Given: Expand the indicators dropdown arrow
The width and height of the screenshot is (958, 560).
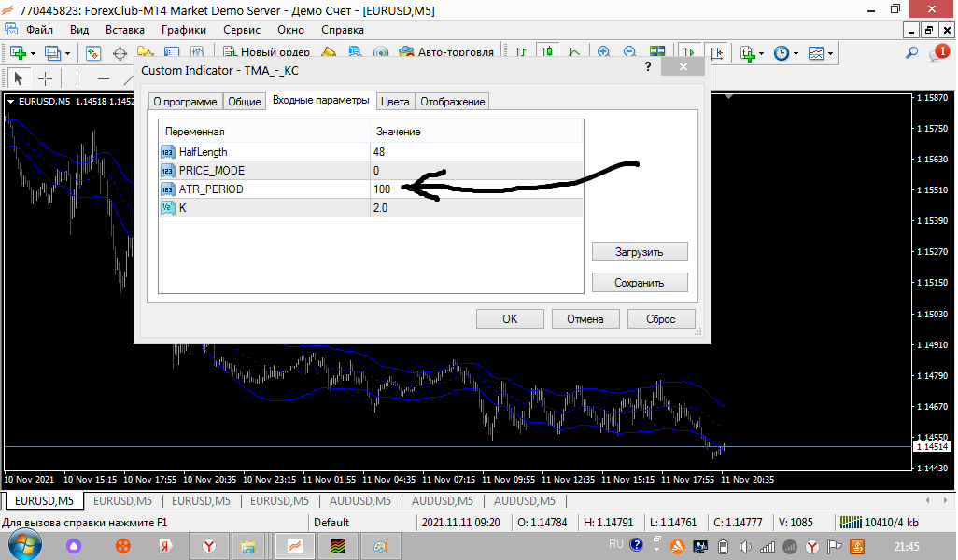Looking at the screenshot, I should point(761,54).
